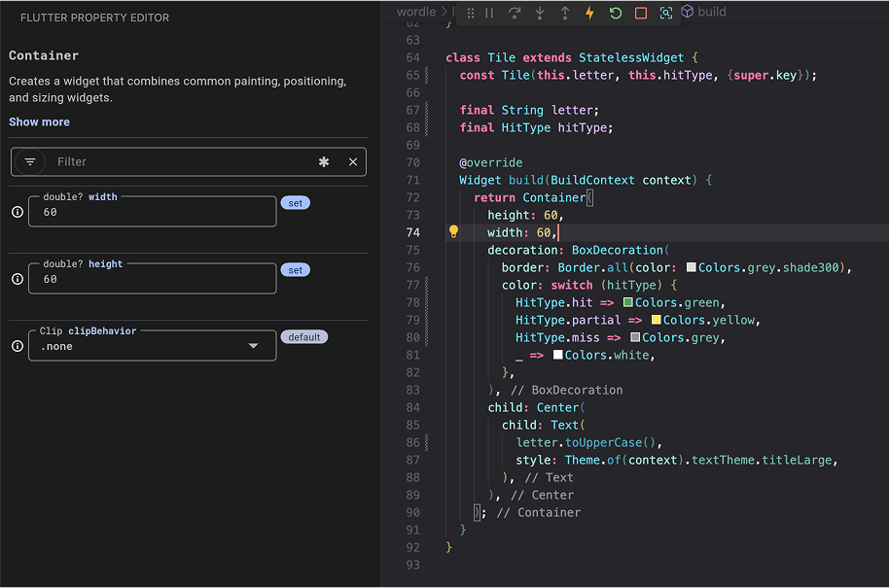Click the Flutter build cube icon
889x588 pixels.
688,12
